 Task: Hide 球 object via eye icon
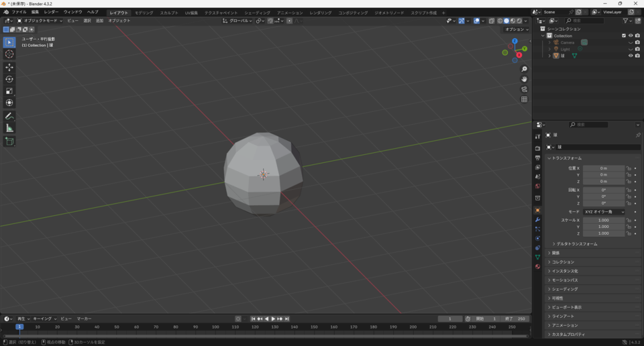[631, 56]
